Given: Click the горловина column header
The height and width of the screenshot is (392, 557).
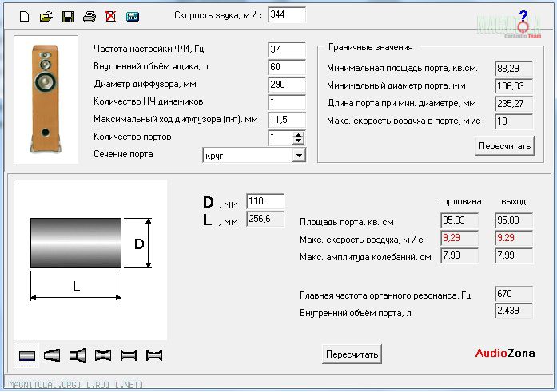Looking at the screenshot, I should point(460,201).
